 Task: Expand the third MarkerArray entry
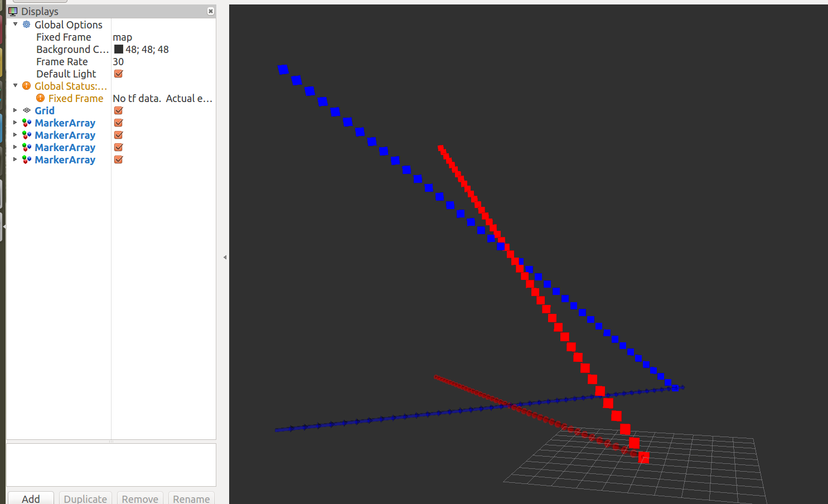click(x=14, y=147)
